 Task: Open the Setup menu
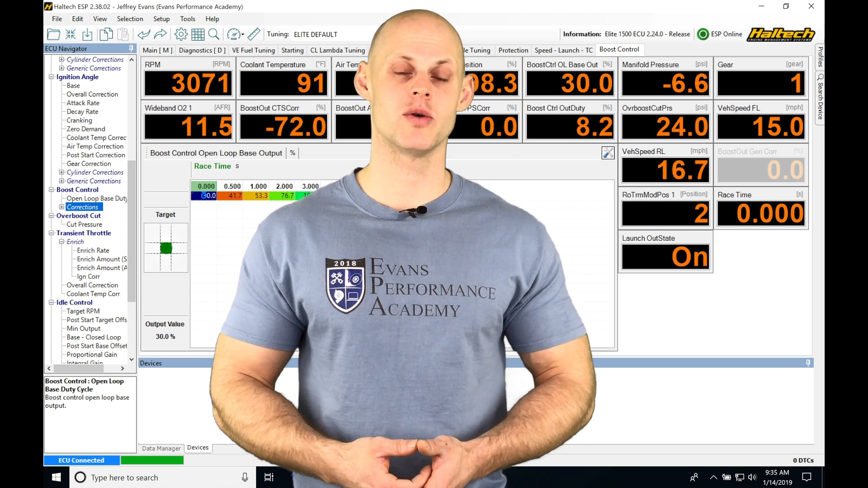tap(161, 19)
